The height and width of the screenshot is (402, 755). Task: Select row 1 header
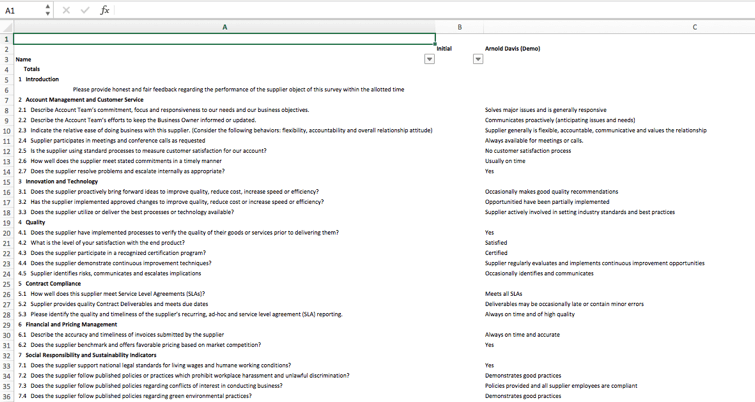point(6,39)
